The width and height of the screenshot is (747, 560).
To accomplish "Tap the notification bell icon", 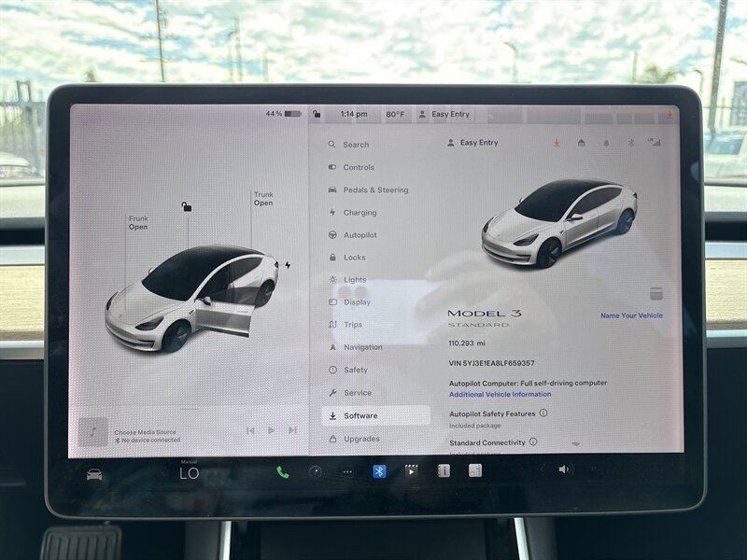I will (x=605, y=143).
